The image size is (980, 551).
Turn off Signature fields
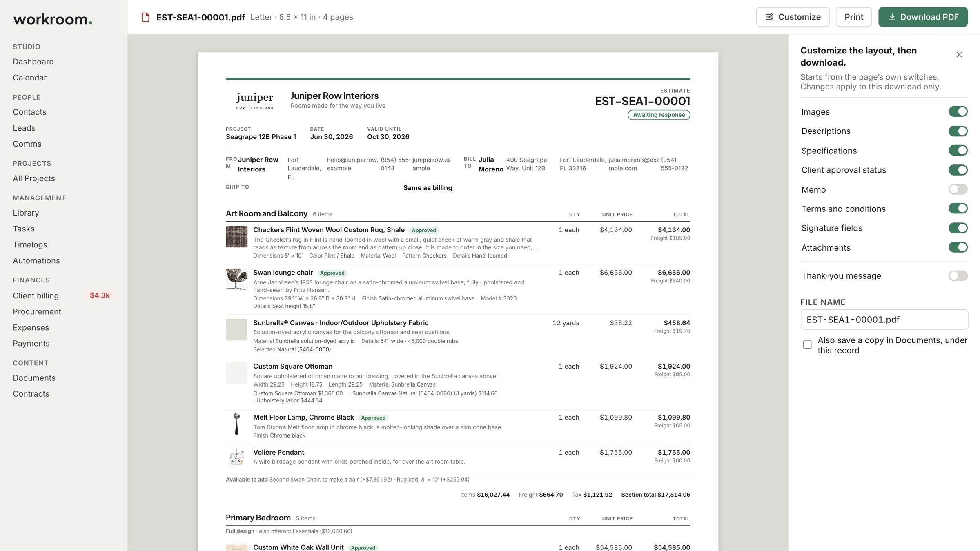click(x=958, y=228)
